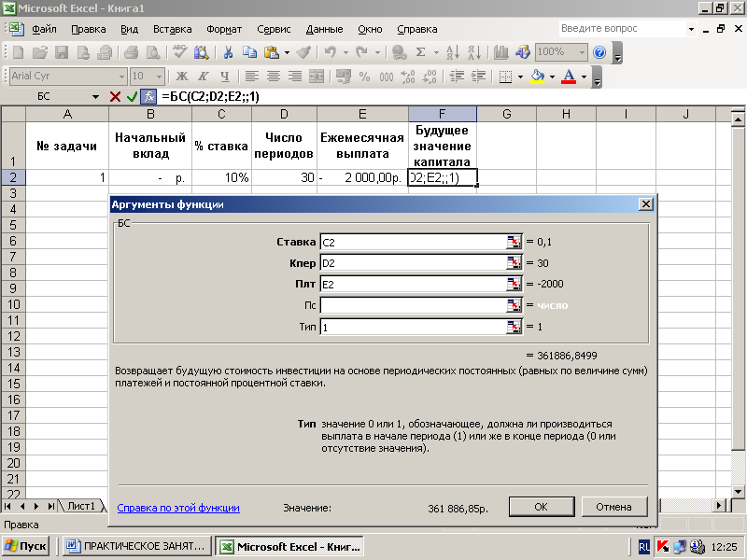
Task: Click the Format Painter brush icon
Action: pyautogui.click(x=303, y=52)
